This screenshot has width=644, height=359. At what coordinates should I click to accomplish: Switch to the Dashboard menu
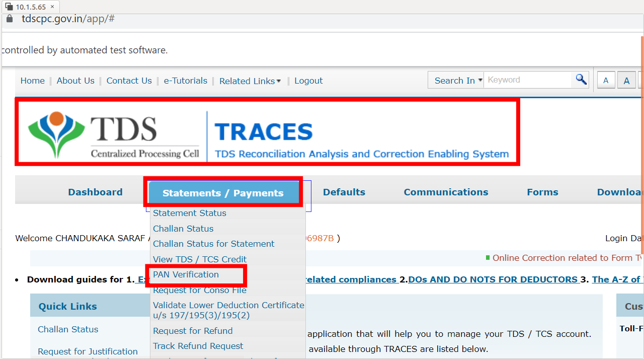point(95,192)
